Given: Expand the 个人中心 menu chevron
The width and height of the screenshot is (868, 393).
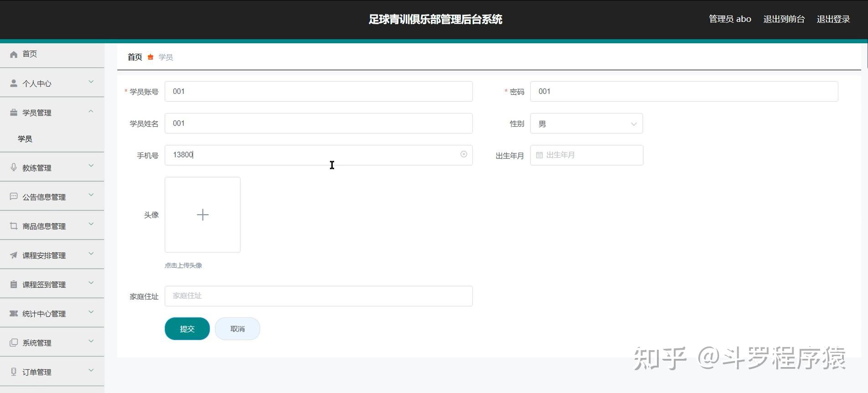Looking at the screenshot, I should (91, 82).
